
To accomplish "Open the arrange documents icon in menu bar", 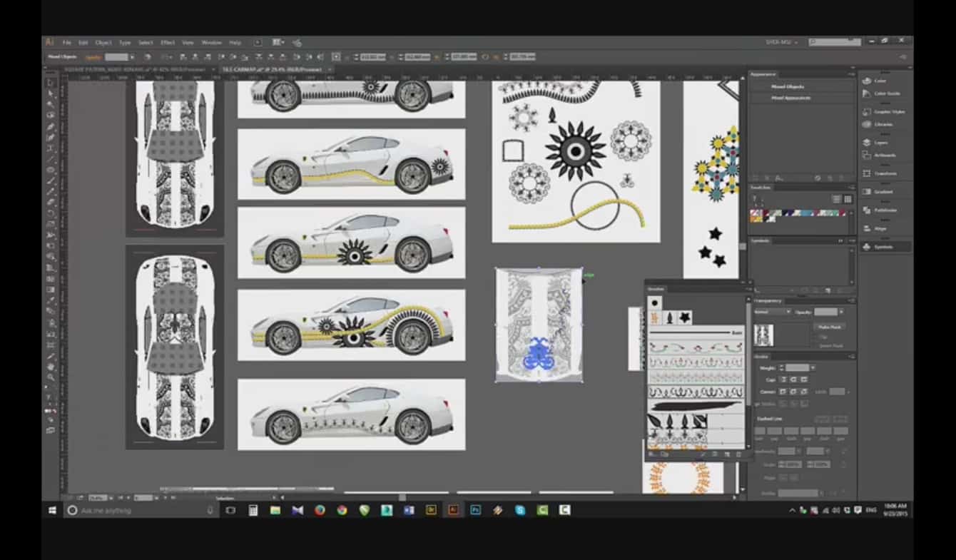I will (278, 42).
